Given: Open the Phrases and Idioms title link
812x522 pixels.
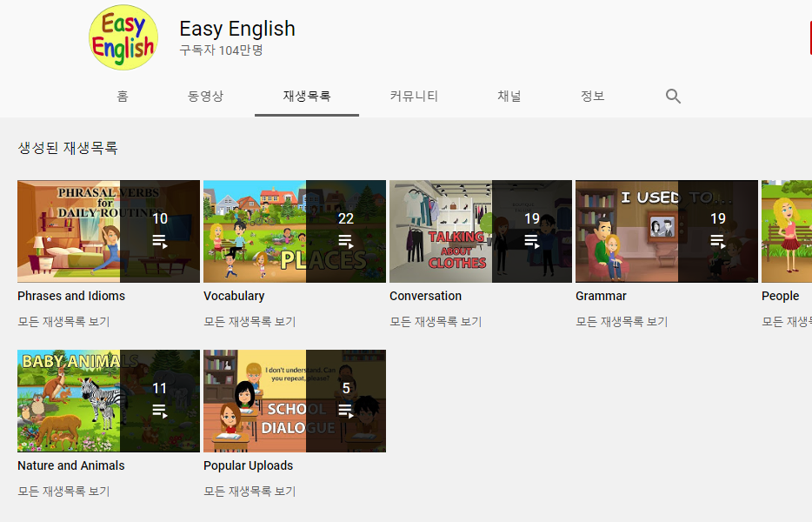Looking at the screenshot, I should pyautogui.click(x=71, y=296).
